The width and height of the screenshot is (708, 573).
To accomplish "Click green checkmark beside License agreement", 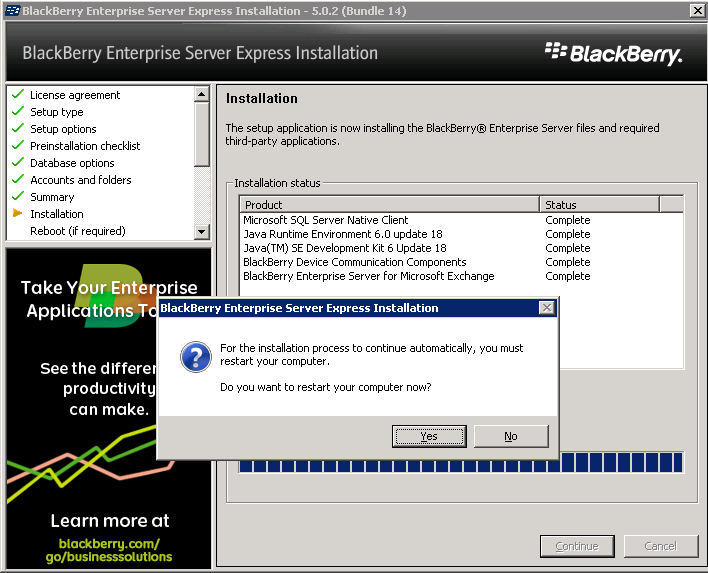I will [17, 95].
